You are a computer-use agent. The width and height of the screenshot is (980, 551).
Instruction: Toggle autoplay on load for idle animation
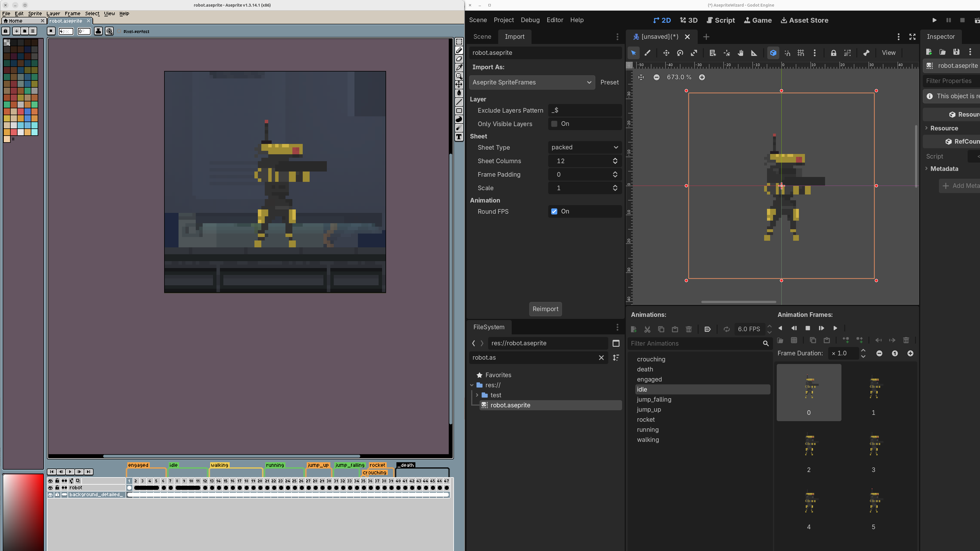coord(707,329)
